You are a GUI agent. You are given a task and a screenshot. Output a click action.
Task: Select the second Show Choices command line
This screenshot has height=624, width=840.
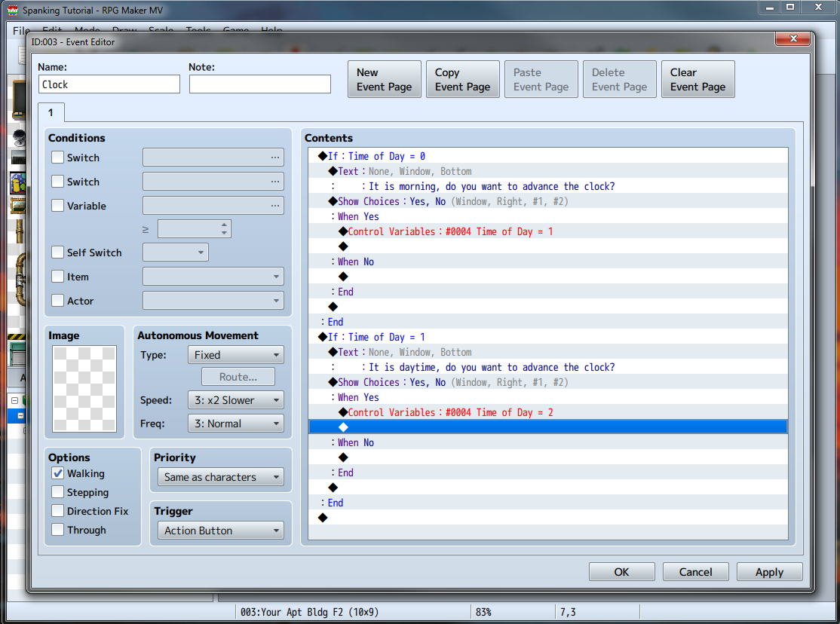[548, 382]
